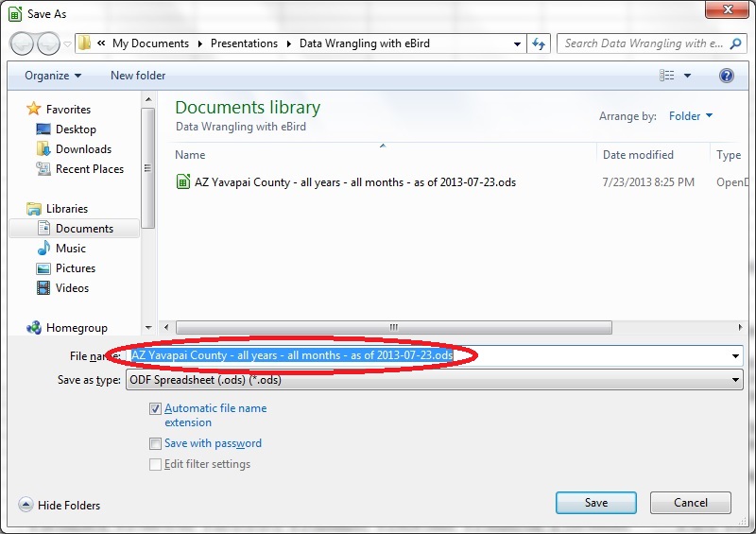Click the Save button
The image size is (756, 534).
(596, 503)
